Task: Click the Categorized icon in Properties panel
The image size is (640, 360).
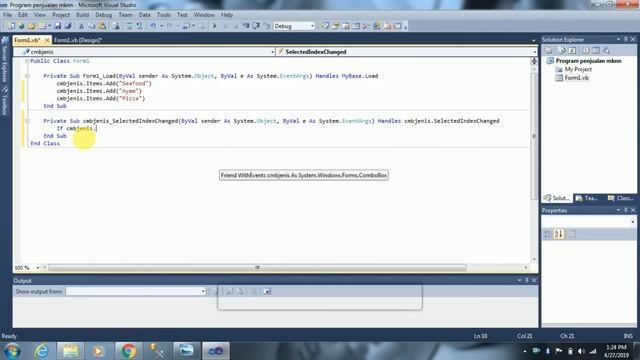Action: click(x=548, y=234)
